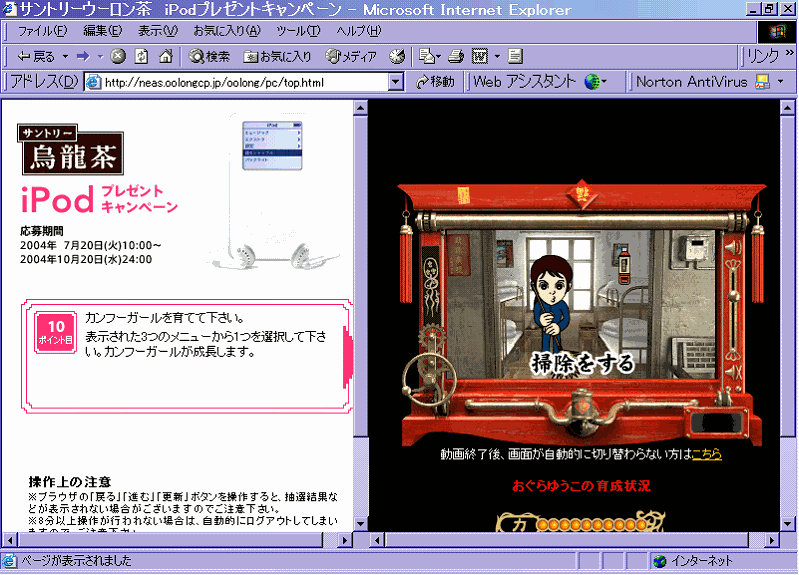799x575 pixels.
Task: Open the Web Assistant globe dropdown
Action: [x=595, y=82]
